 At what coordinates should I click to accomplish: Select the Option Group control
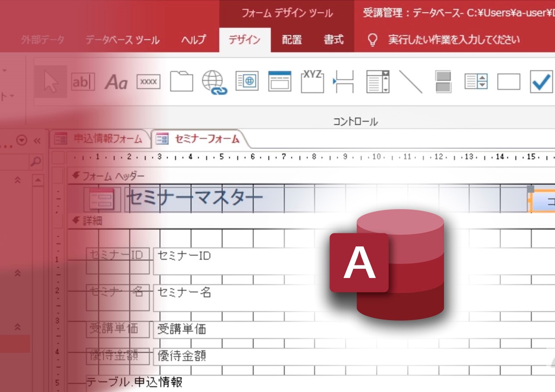click(312, 82)
